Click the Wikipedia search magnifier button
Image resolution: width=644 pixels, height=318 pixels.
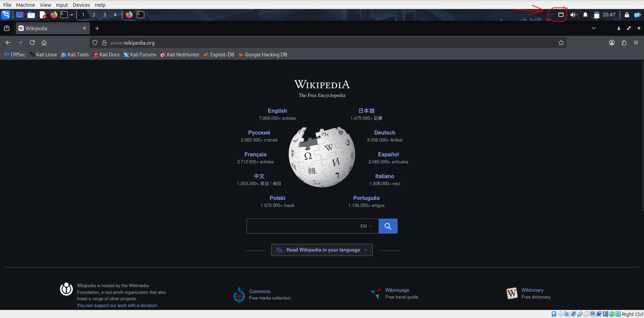388,226
